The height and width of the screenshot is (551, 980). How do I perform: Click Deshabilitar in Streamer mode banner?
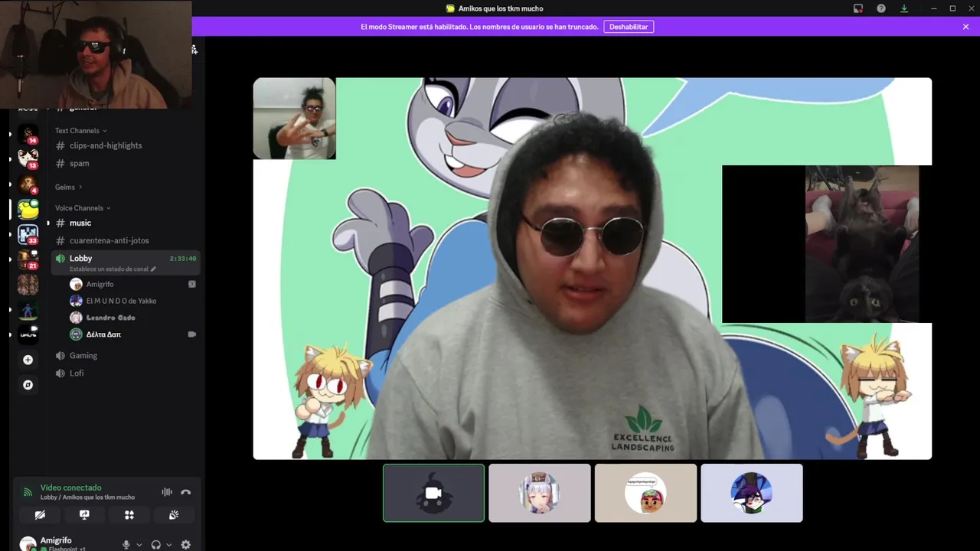tap(629, 27)
